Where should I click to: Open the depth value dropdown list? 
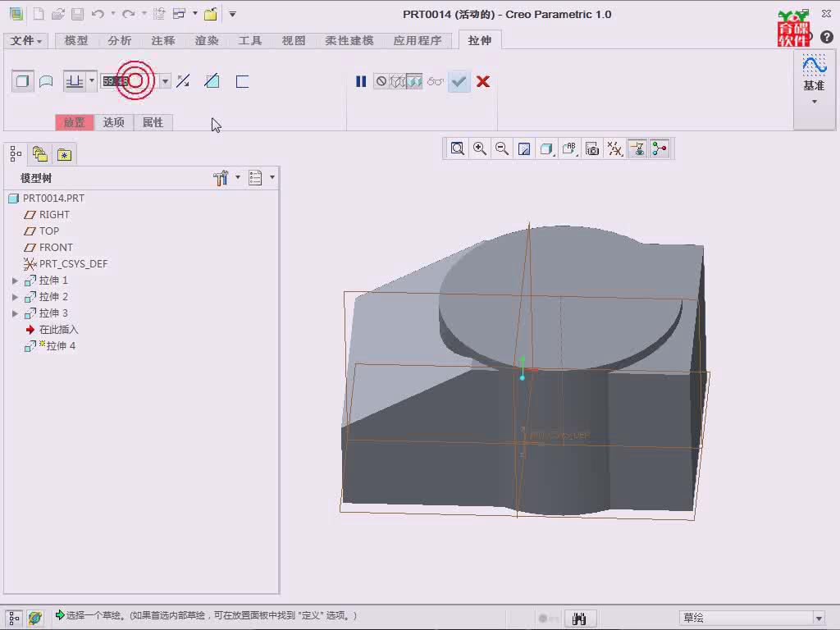pos(165,81)
